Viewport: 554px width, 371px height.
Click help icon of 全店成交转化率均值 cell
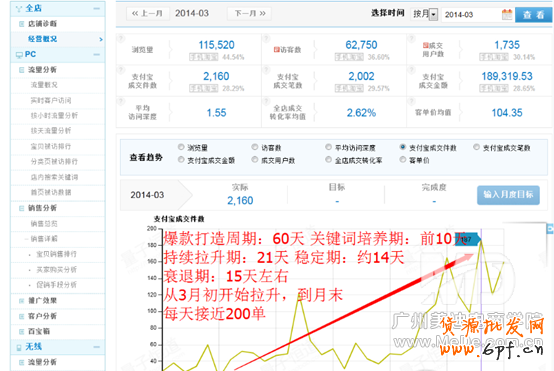(x=266, y=101)
